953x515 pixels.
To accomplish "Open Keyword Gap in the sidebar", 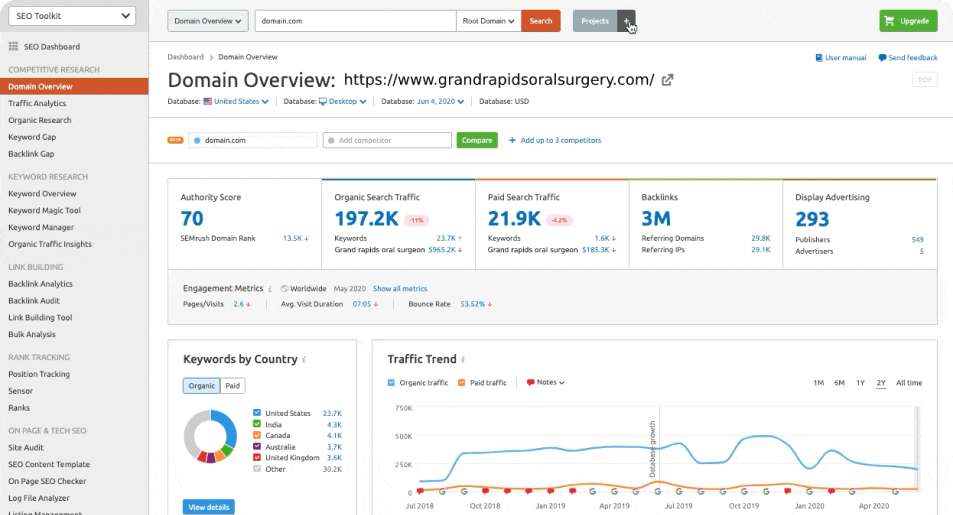I will point(32,137).
